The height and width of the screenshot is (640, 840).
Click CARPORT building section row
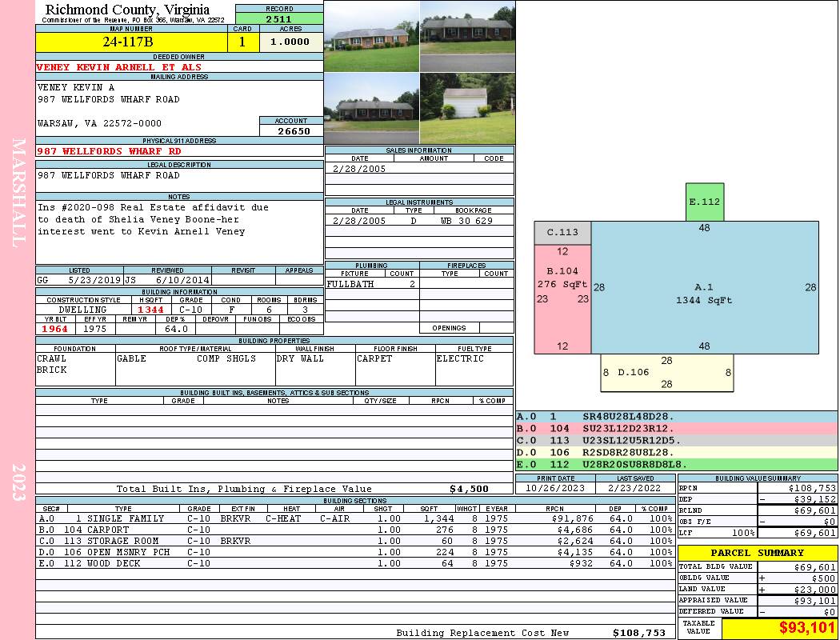point(354,530)
